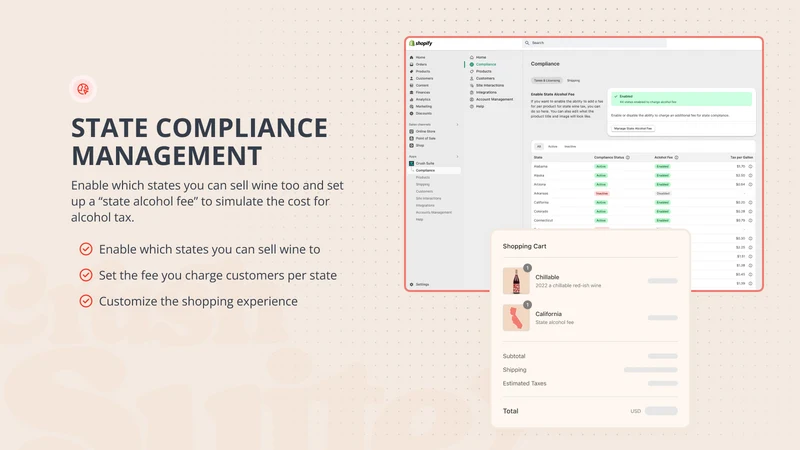Click the Alabama state name cell

540,166
